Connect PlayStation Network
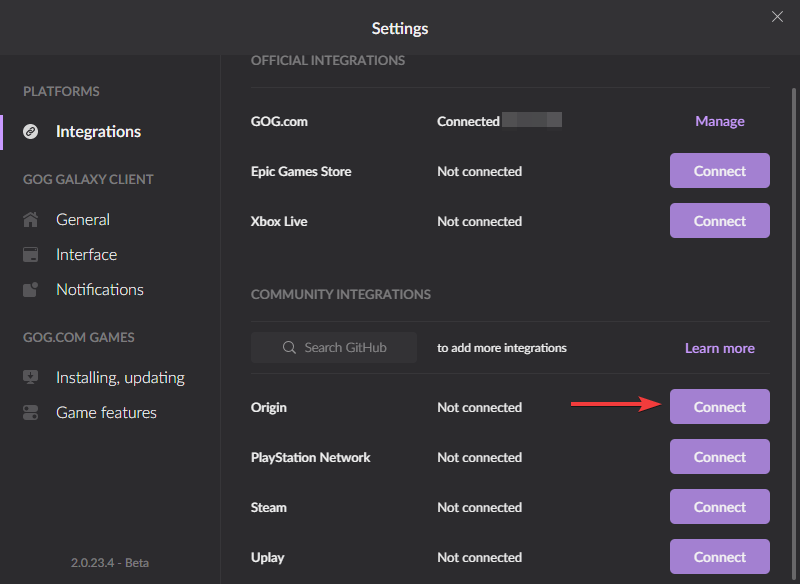Image resolution: width=800 pixels, height=584 pixels. coord(719,456)
